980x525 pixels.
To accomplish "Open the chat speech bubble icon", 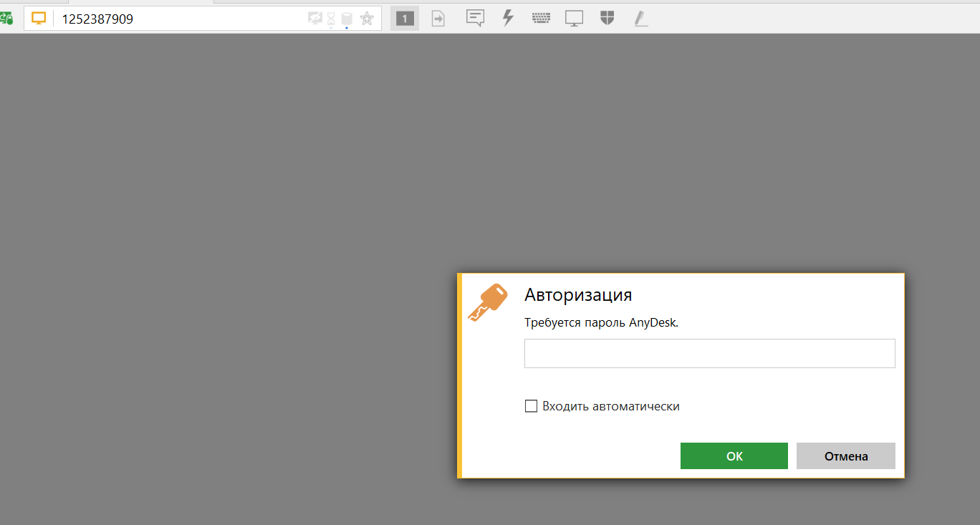I will tap(475, 19).
